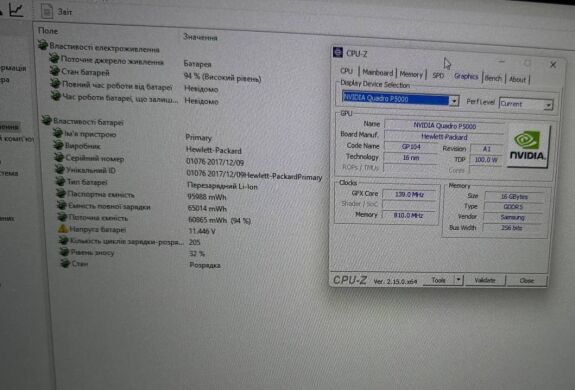Select icon beside Кількість циклів зарядки
This screenshot has height=390, width=575.
pos(64,240)
